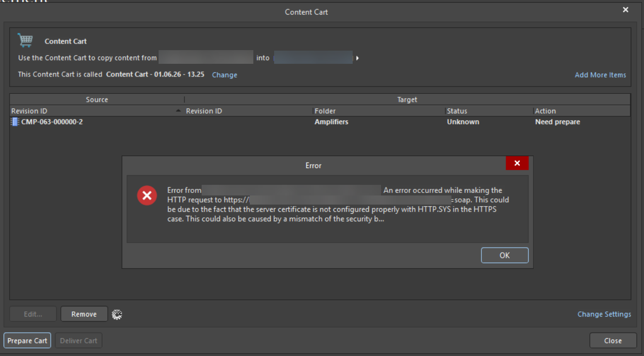Click the component icon beside CMP-063-000000-2

15,122
